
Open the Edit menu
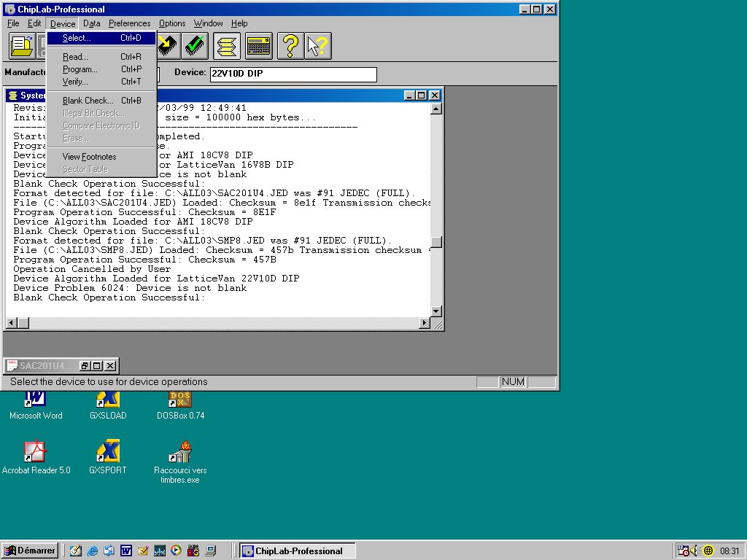(34, 23)
